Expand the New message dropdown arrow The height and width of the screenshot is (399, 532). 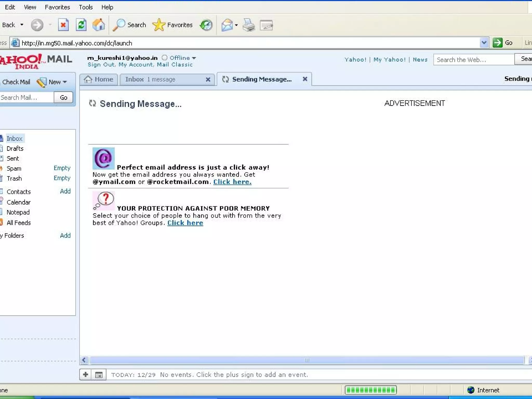pyautogui.click(x=65, y=82)
